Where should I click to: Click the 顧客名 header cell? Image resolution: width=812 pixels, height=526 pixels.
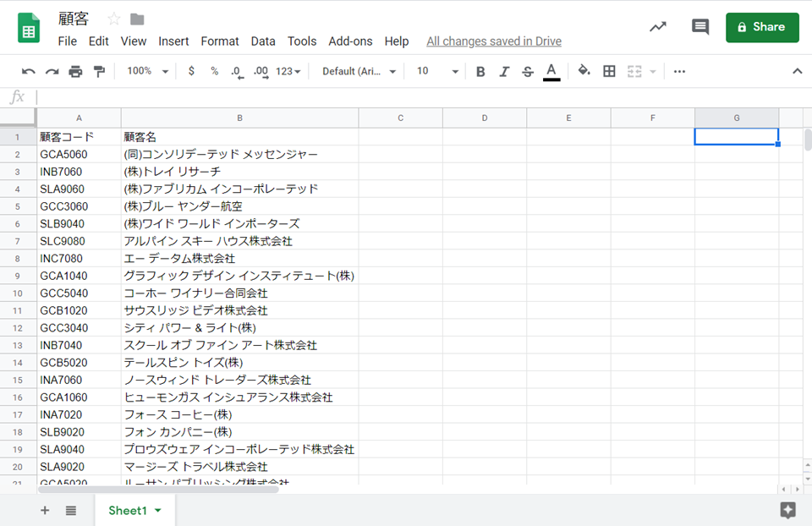[x=239, y=137]
